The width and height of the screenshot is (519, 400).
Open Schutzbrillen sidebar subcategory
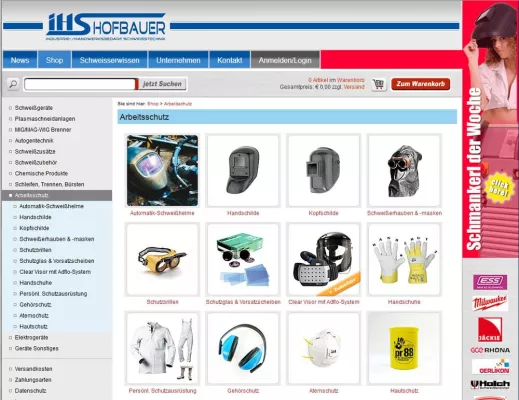[35, 250]
